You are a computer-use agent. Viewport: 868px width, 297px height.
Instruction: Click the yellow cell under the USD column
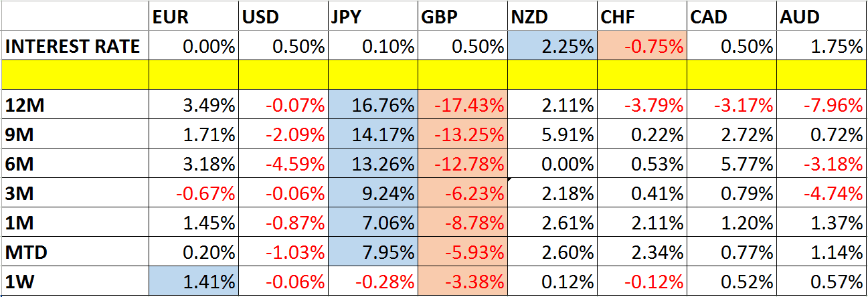tap(282, 75)
